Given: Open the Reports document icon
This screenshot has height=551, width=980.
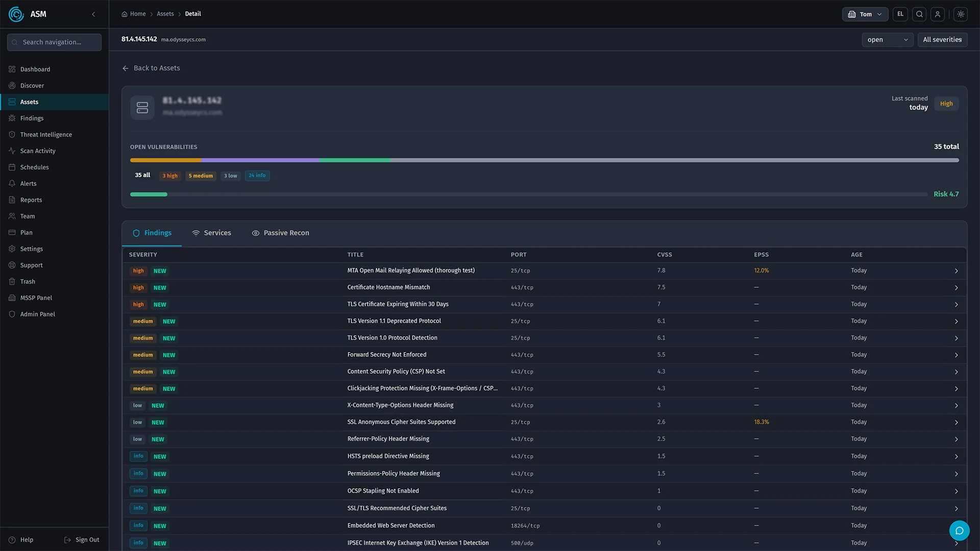Looking at the screenshot, I should click(x=12, y=200).
